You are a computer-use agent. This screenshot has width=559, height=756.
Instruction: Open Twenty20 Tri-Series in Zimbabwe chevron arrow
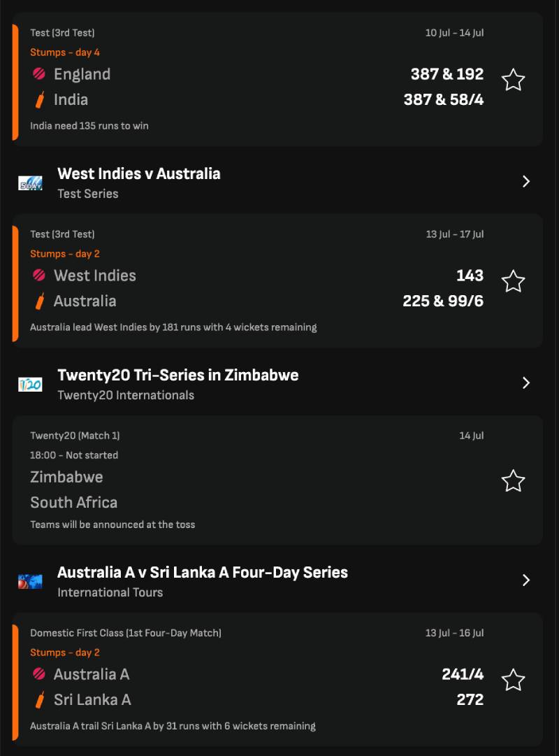[526, 383]
